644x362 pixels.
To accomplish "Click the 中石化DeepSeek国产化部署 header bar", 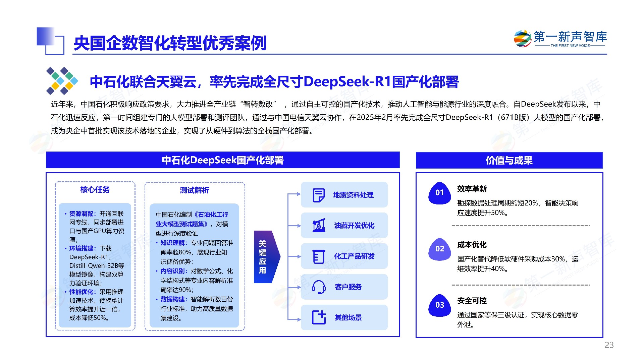I will (223, 160).
